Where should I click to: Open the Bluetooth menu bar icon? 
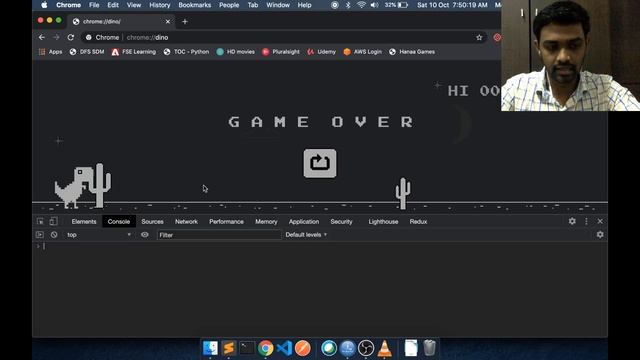[x=348, y=5]
